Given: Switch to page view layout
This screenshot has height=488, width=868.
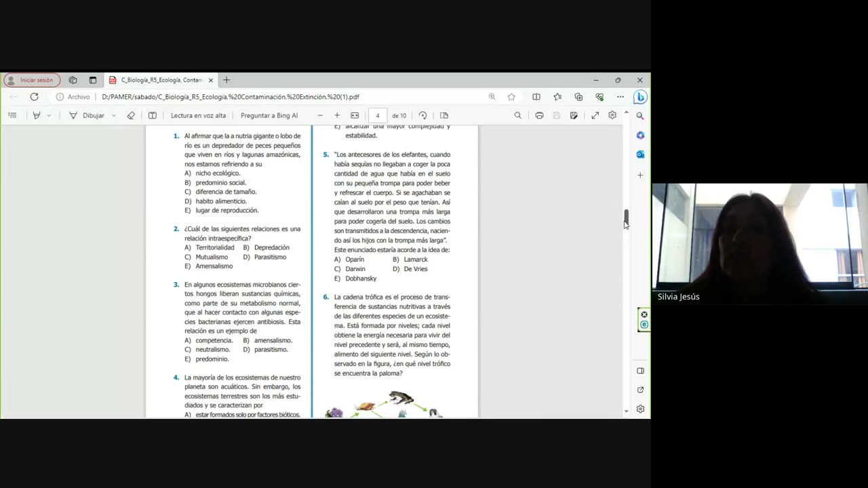Looking at the screenshot, I should [x=444, y=115].
